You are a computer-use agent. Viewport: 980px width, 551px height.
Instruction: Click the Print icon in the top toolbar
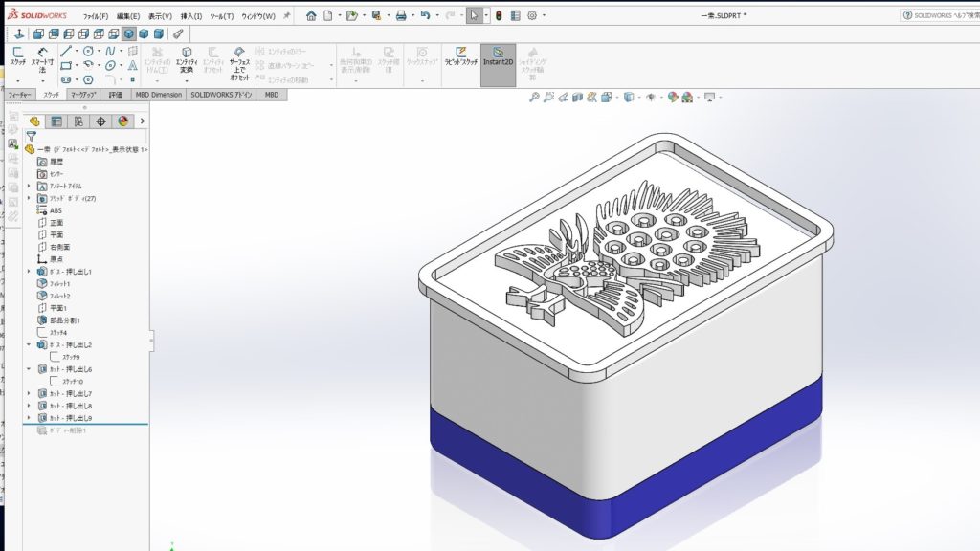(401, 16)
